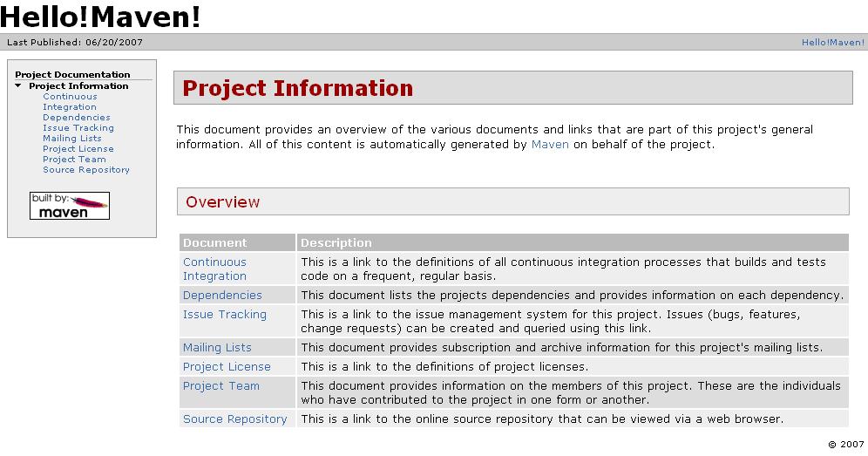The height and width of the screenshot is (456, 868).
Task: Click the mailing lists subscription description cell
Action: (573, 348)
